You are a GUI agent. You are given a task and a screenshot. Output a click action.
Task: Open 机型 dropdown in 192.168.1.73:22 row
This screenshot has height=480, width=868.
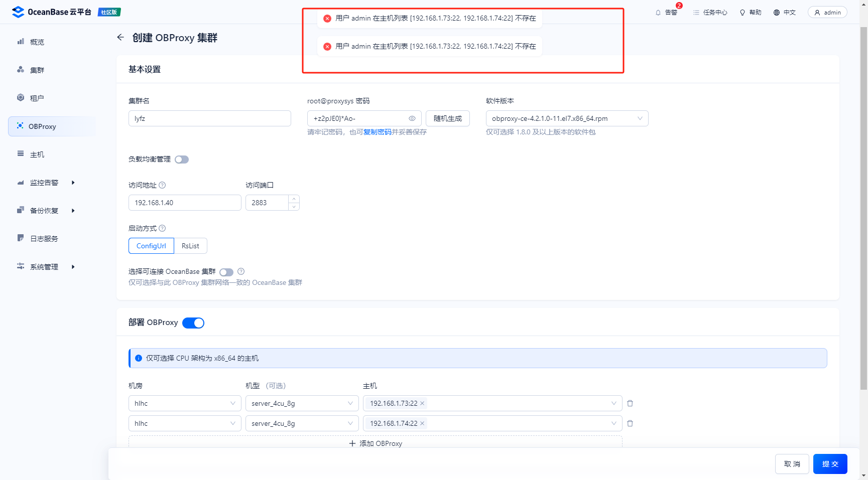(302, 403)
